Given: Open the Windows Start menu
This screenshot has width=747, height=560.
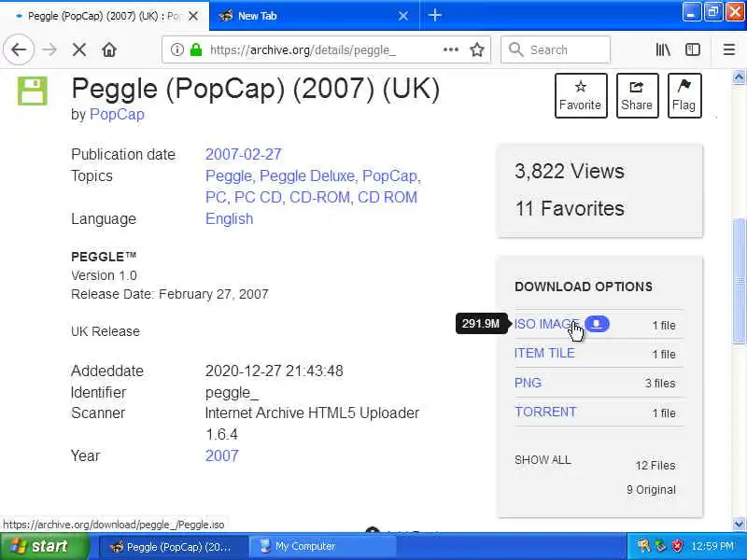Looking at the screenshot, I should pyautogui.click(x=44, y=546).
